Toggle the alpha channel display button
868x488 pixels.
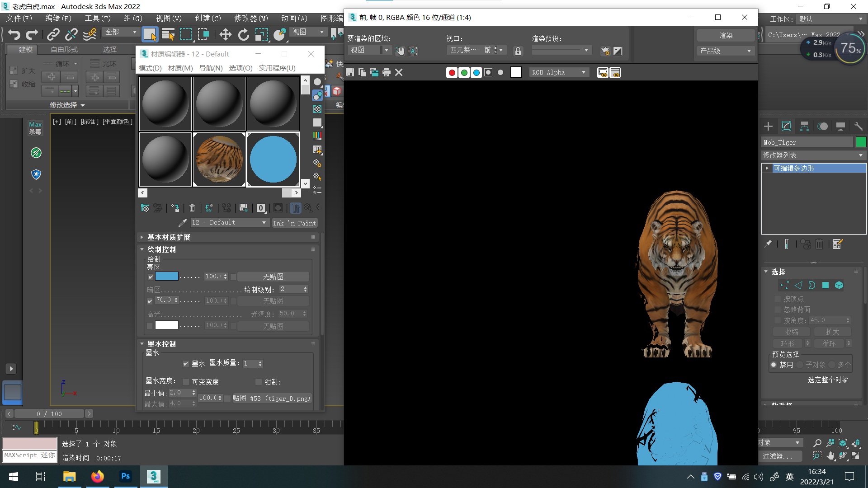pyautogui.click(x=488, y=72)
